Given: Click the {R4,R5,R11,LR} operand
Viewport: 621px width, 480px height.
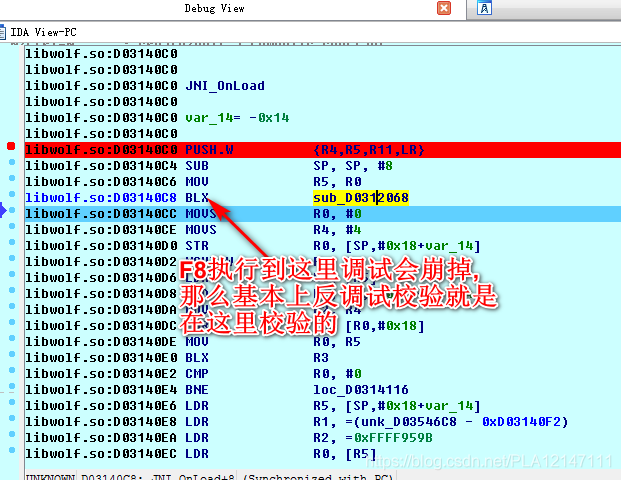Looking at the screenshot, I should coord(369,150).
